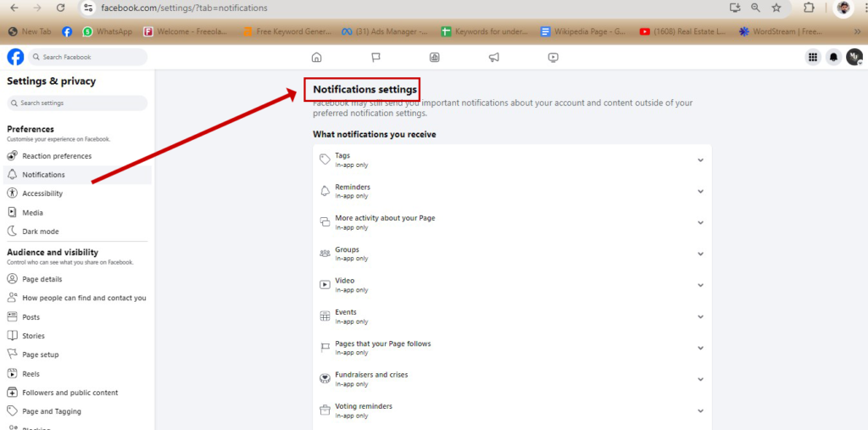Screen dimensions: 868x430
Task: Open How people can find and contact you
Action: (77, 299)
